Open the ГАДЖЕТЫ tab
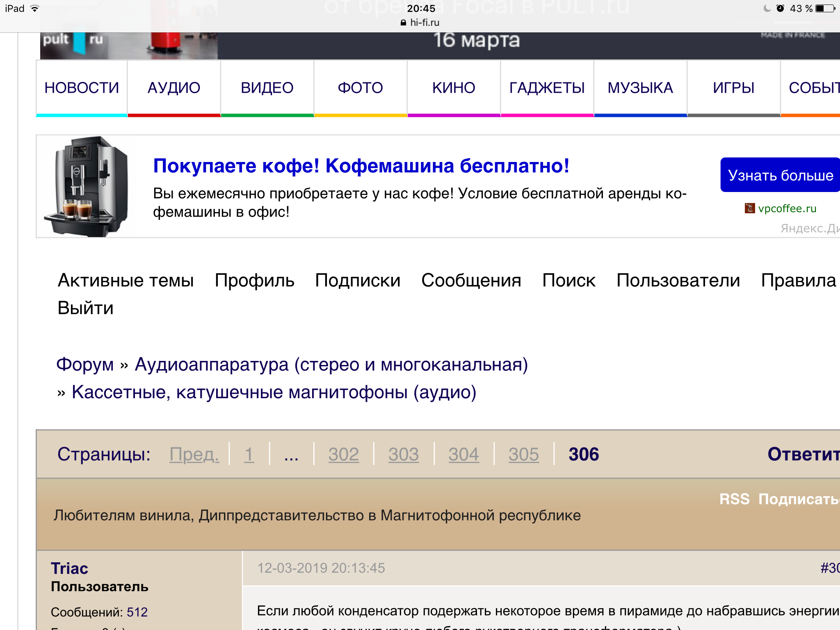Viewport: 840px width, 630px height. 547,88
